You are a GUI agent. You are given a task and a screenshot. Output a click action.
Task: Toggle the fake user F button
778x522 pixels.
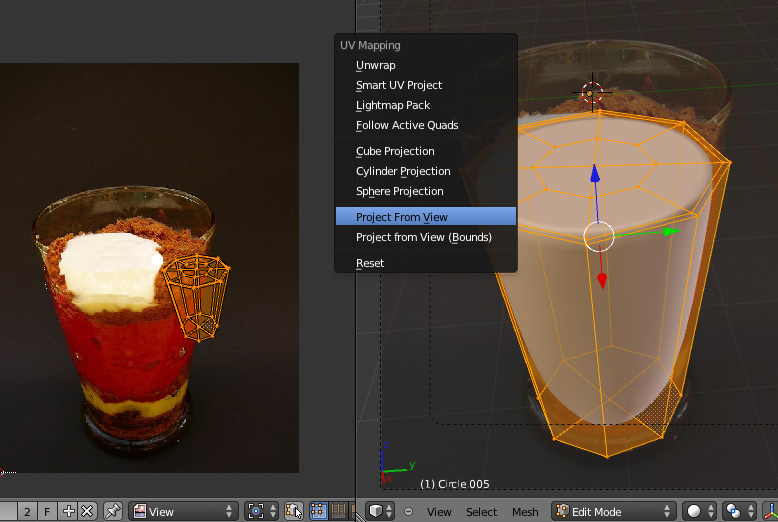[47, 511]
